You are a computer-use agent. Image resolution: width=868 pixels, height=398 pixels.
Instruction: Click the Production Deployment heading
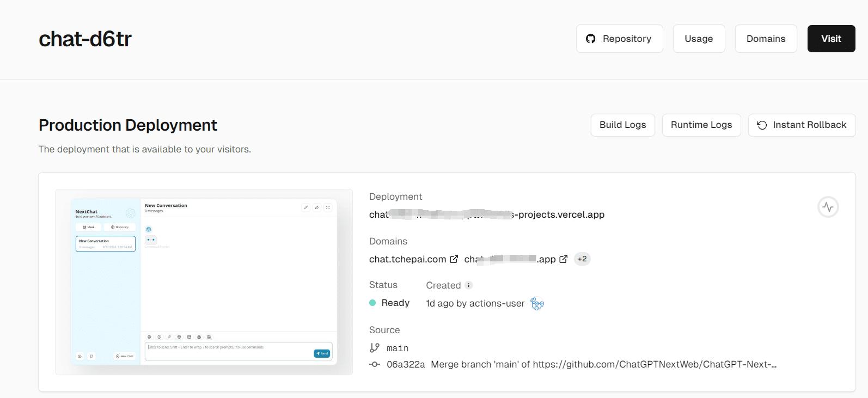coord(128,125)
